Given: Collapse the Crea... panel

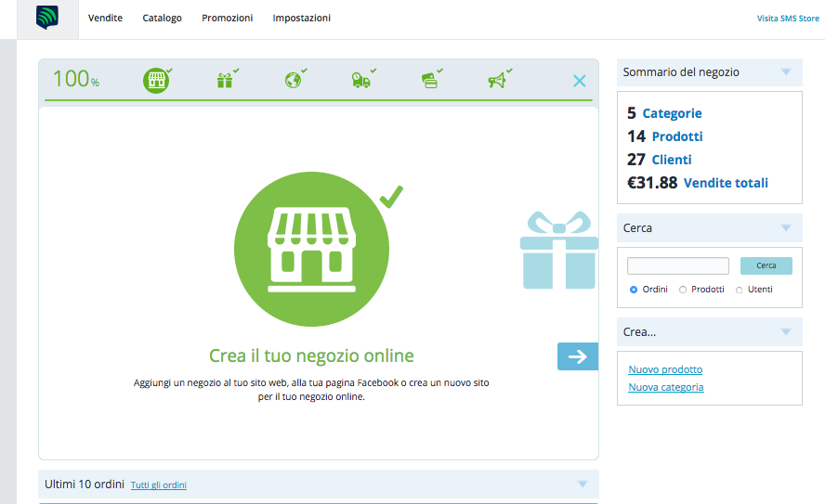Looking at the screenshot, I should 786,331.
